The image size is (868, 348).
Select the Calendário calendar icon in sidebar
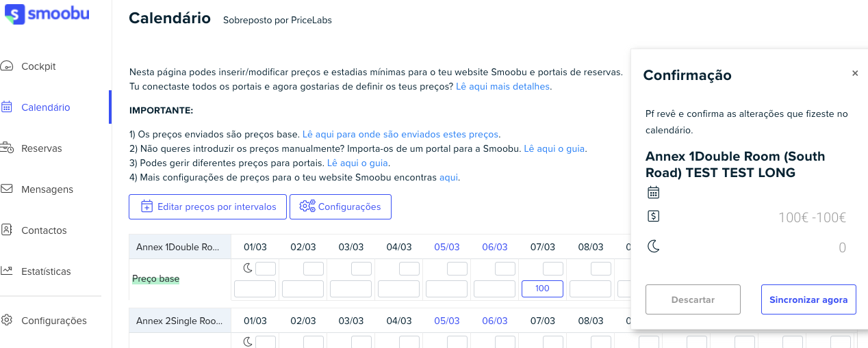pyautogui.click(x=7, y=107)
